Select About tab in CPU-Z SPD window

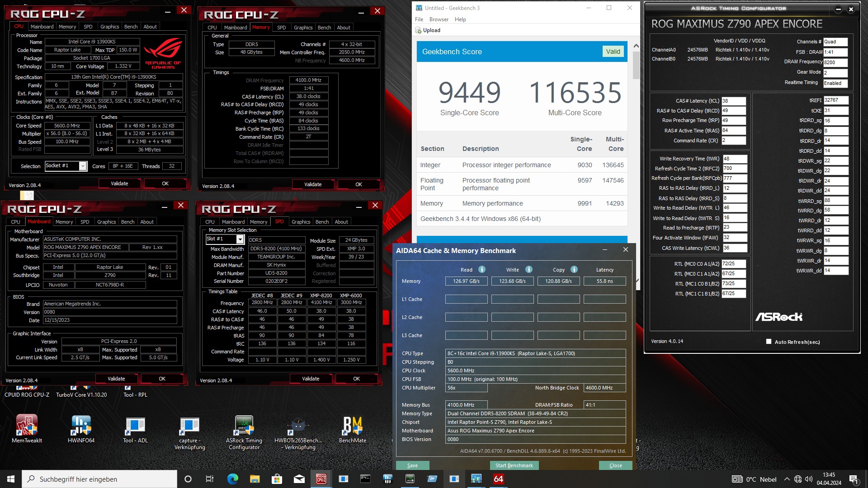341,222
